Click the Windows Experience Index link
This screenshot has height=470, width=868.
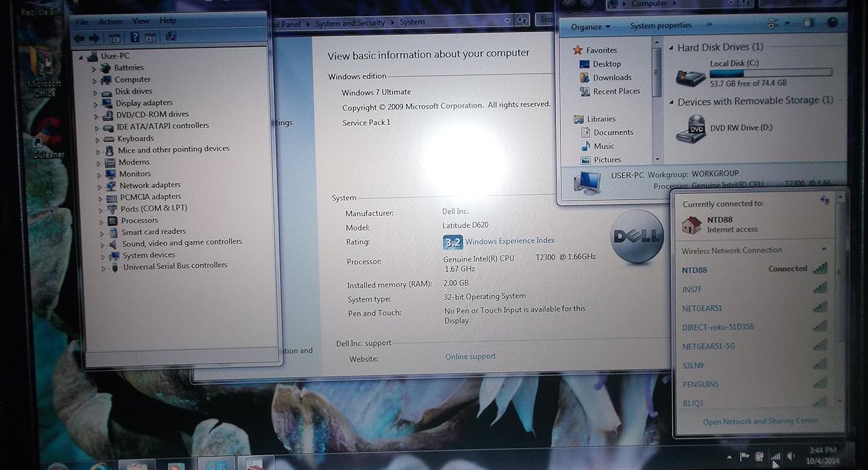510,241
